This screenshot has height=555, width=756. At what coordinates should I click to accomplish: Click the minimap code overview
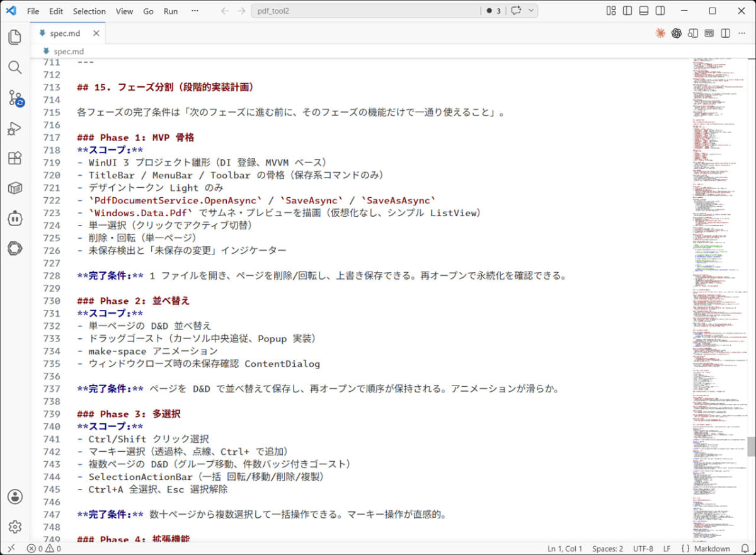click(x=719, y=299)
